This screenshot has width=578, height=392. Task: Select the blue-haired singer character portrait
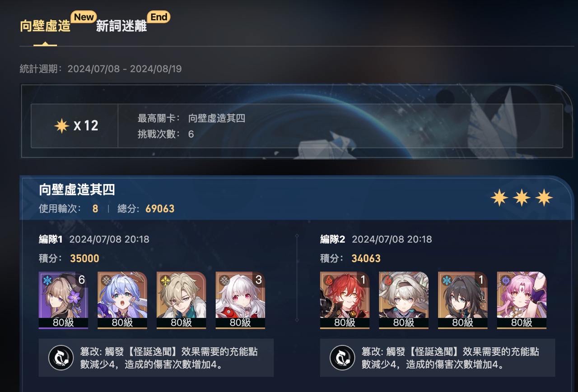tap(122, 300)
